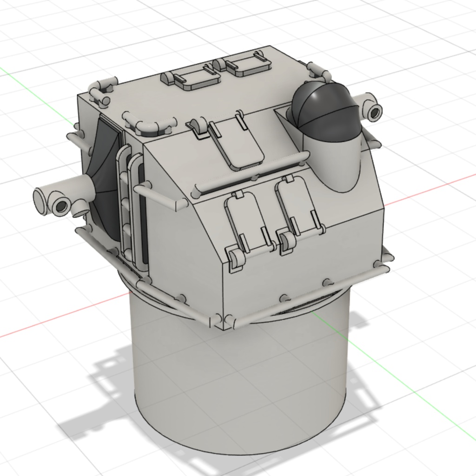Image resolution: width=476 pixels, height=476 pixels.
Task: Select the pipe fitting right of the dark dome
Action: pyautogui.click(x=369, y=107)
